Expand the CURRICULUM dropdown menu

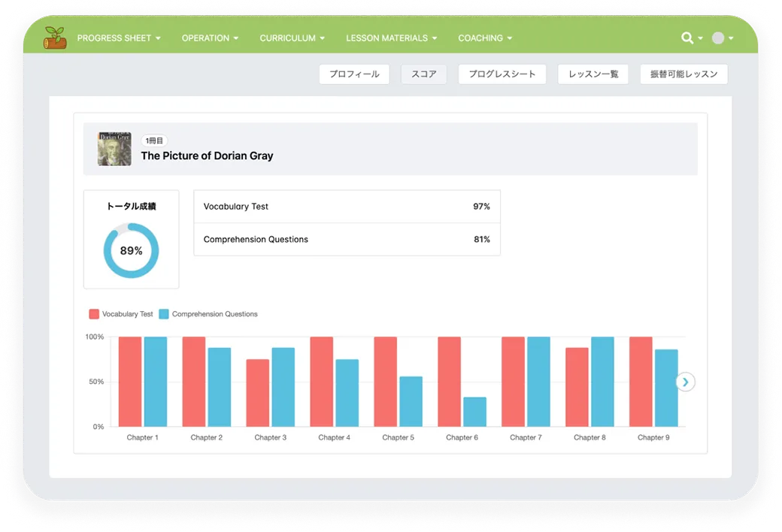pyautogui.click(x=292, y=38)
